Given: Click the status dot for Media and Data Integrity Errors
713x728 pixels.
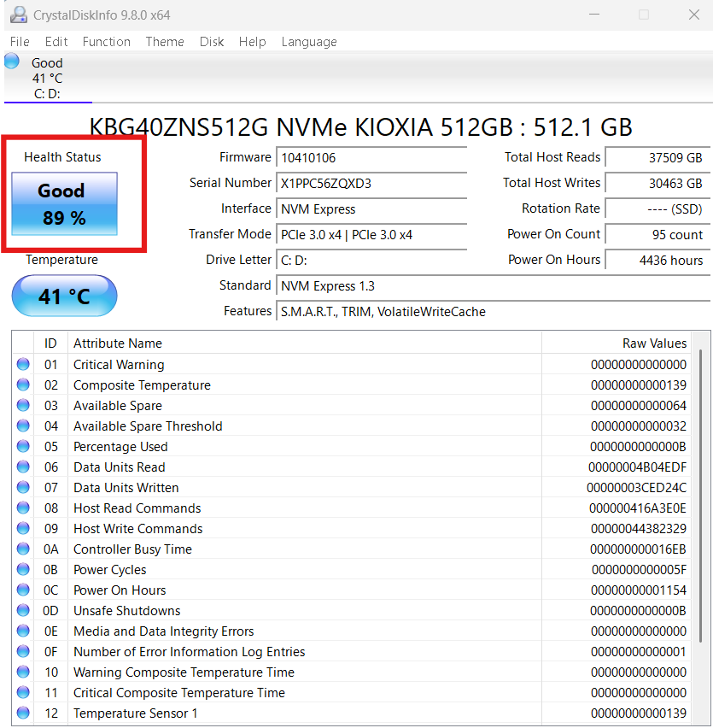Looking at the screenshot, I should [x=21, y=631].
